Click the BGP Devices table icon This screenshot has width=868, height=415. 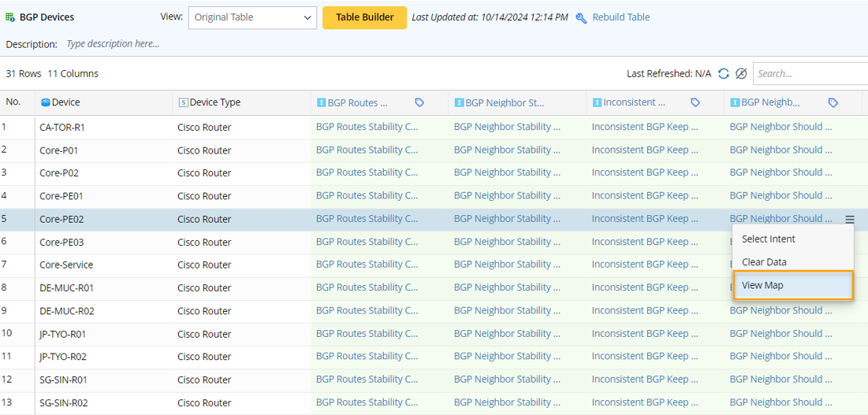pos(10,17)
